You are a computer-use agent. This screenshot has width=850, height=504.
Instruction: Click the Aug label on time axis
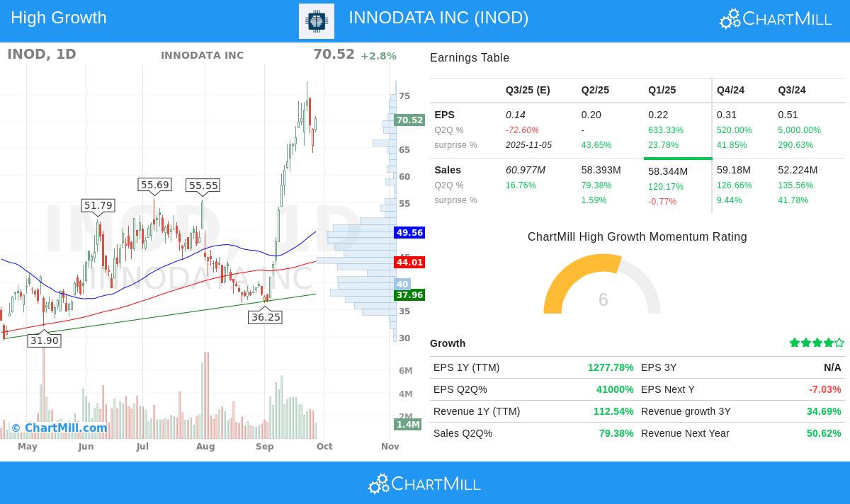point(205,447)
